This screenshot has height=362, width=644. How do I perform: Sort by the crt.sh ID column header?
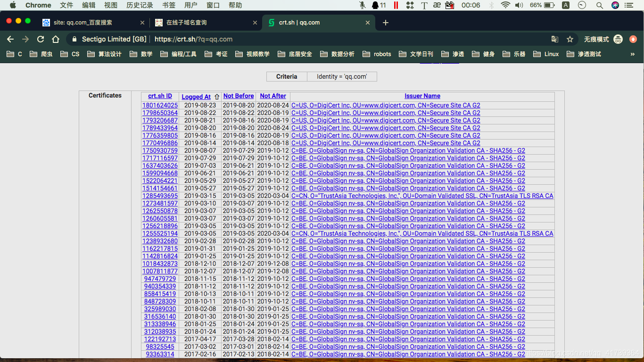[160, 96]
